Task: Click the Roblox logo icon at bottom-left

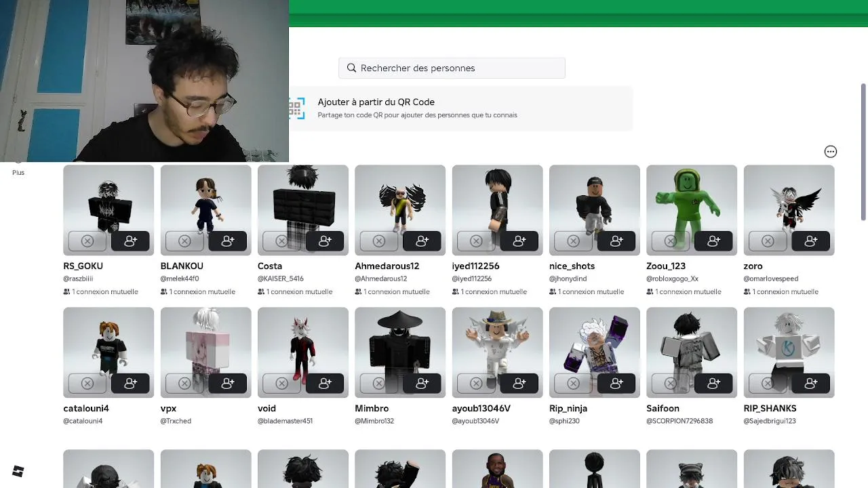Action: click(18, 471)
